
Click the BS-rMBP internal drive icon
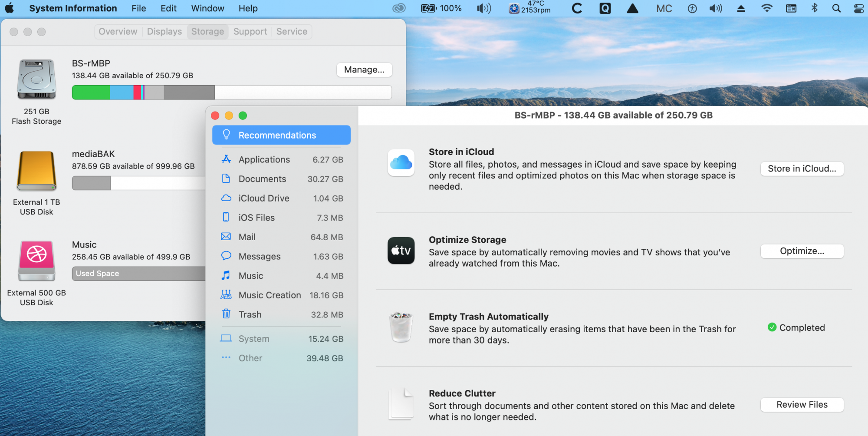[36, 79]
